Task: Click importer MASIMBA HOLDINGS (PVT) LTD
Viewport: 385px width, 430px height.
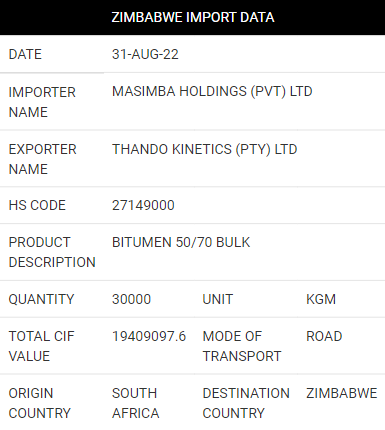Action: coord(212,91)
